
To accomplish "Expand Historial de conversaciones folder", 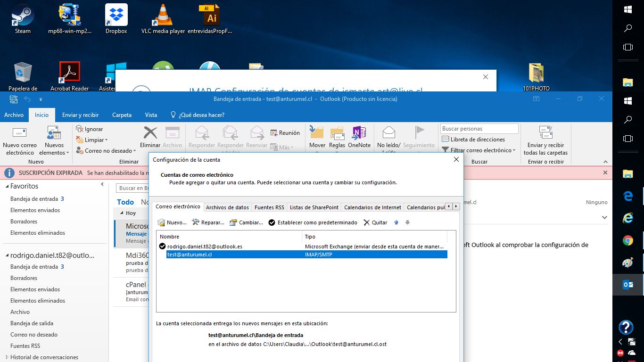I will tap(7, 357).
